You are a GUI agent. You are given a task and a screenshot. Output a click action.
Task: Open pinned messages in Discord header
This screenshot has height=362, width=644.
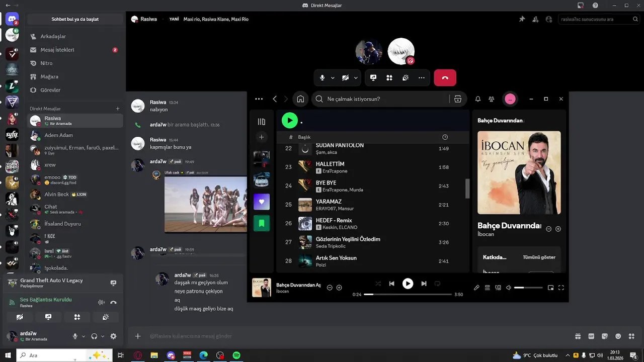click(x=522, y=19)
